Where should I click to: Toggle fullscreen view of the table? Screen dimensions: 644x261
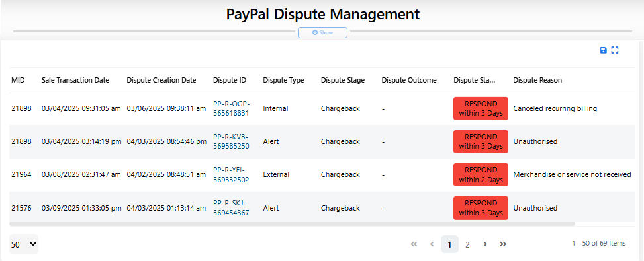(615, 50)
